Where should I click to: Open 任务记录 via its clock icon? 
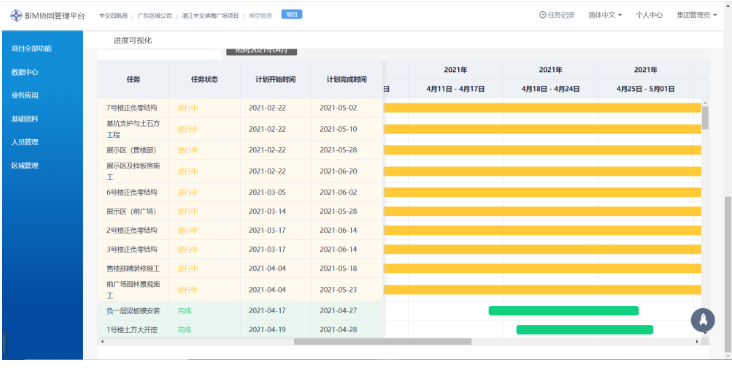click(x=542, y=15)
